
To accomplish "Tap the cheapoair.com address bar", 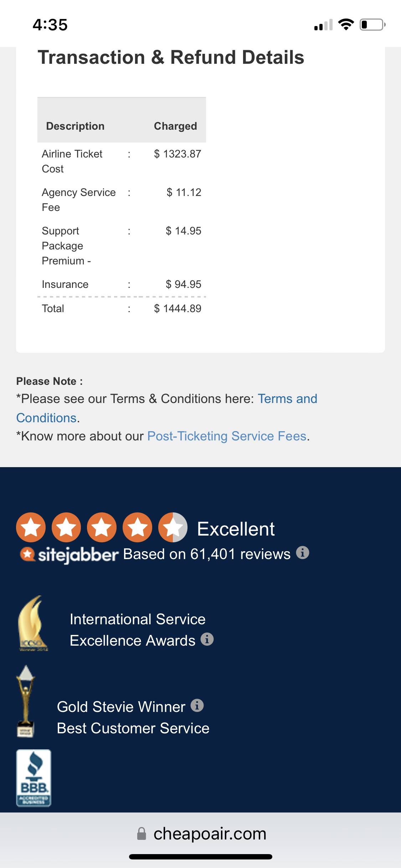I will 210,834.
